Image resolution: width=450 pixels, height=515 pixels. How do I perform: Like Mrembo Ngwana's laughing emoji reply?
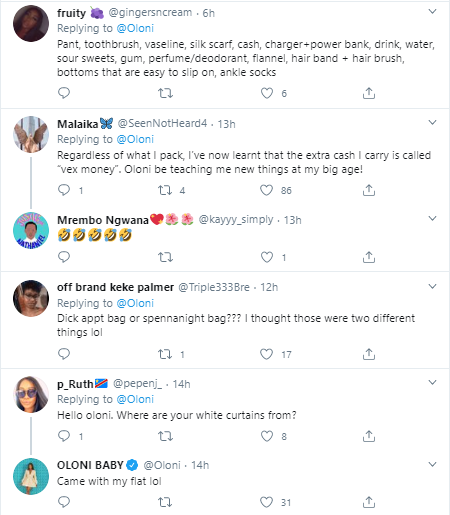click(x=267, y=257)
